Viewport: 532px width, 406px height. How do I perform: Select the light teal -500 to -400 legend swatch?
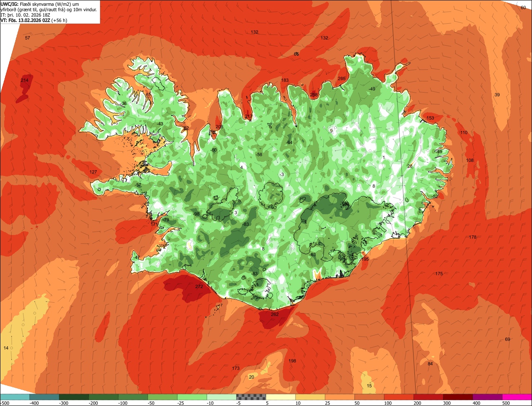coord(15,397)
